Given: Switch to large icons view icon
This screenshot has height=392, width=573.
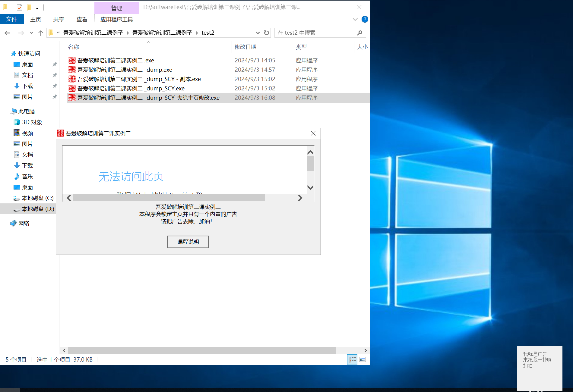Looking at the screenshot, I should coord(362,359).
